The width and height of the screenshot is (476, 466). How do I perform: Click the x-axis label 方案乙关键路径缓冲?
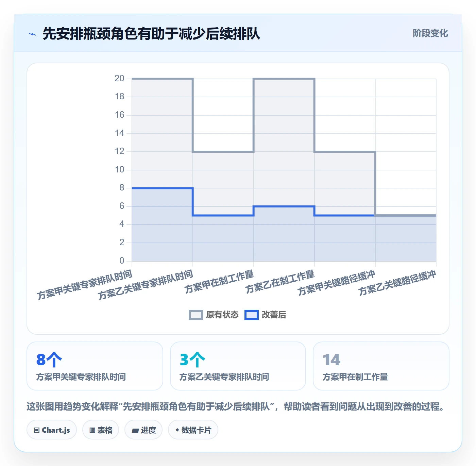(x=397, y=283)
